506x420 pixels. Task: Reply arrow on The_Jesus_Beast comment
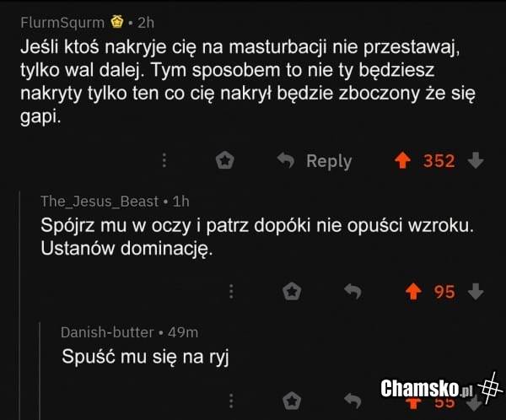[x=353, y=292]
